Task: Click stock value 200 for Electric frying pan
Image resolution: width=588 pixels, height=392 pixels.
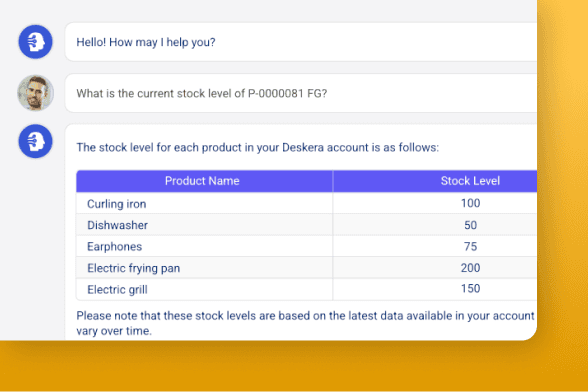Action: tap(470, 267)
